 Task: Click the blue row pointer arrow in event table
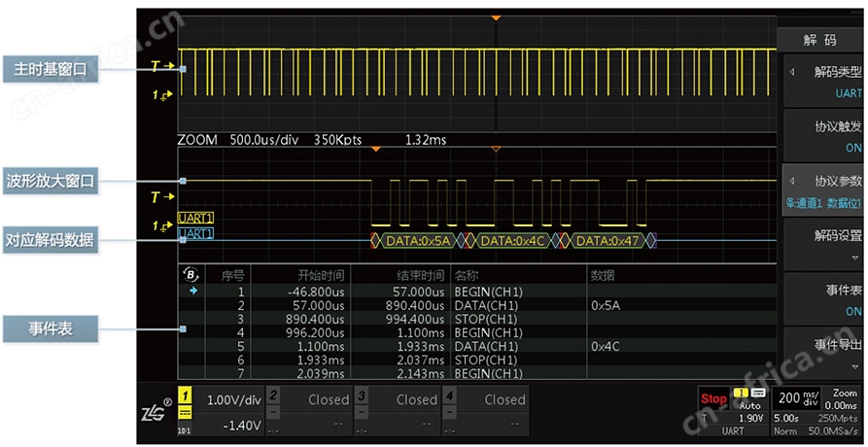(193, 291)
